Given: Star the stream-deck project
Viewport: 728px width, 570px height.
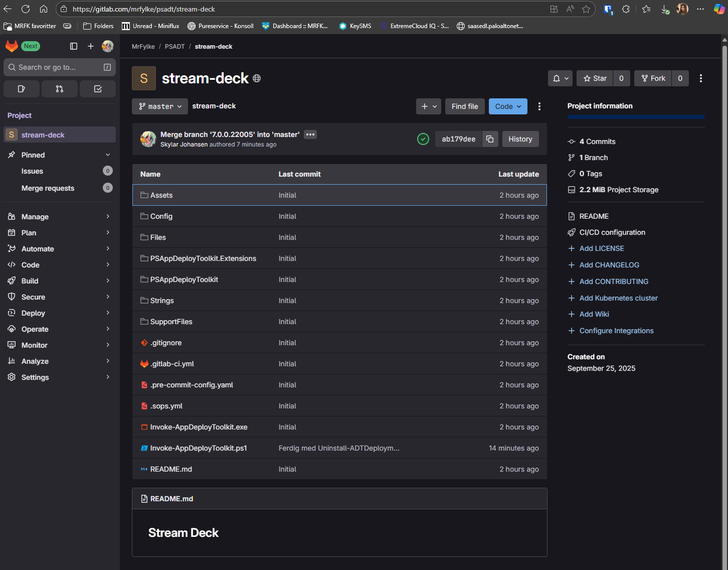Looking at the screenshot, I should point(595,78).
